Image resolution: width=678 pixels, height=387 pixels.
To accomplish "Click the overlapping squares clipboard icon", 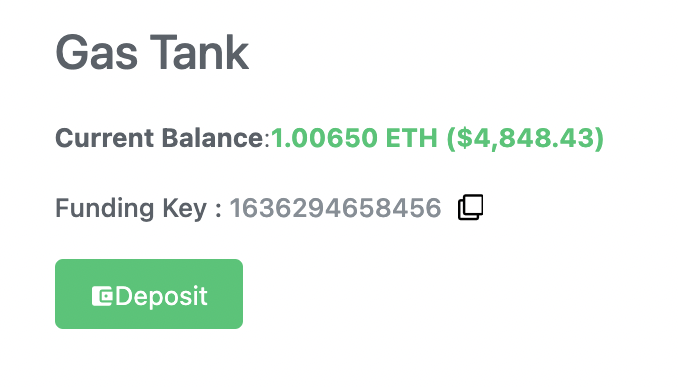I will click(470, 207).
